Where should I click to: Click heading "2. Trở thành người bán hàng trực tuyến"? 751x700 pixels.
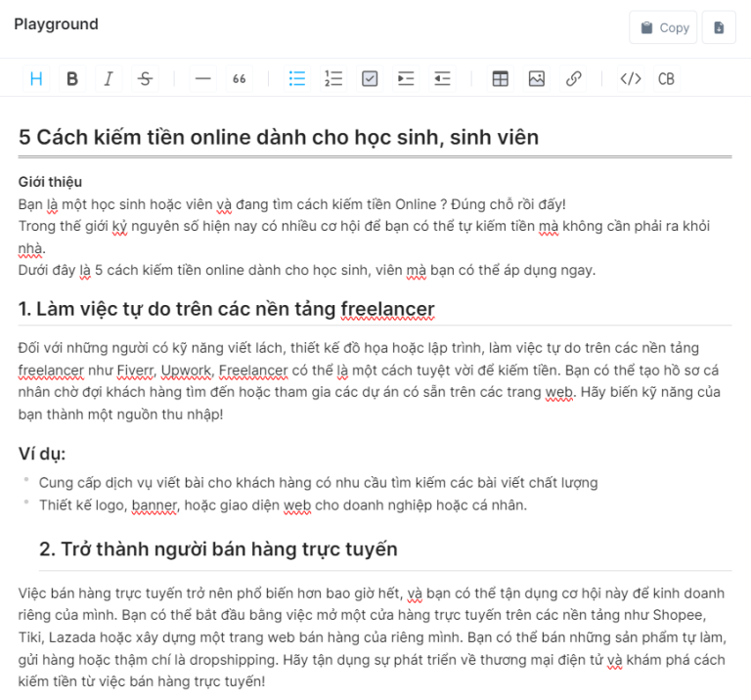218,549
